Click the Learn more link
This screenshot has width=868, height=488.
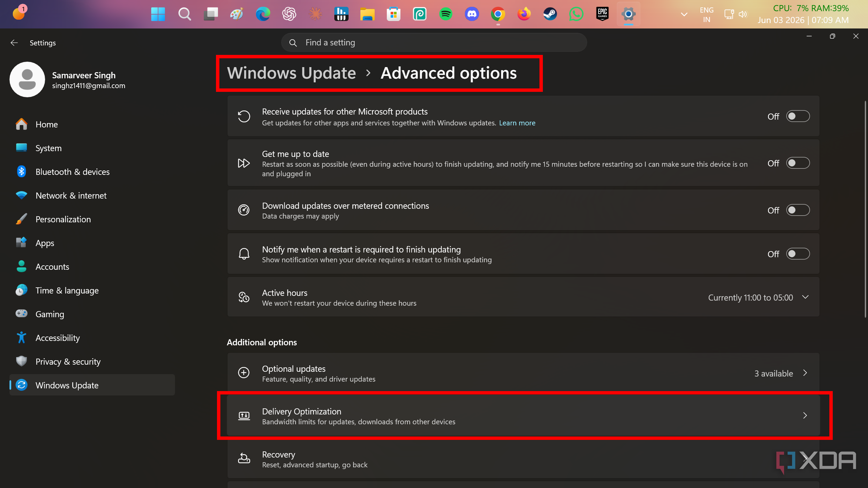pyautogui.click(x=517, y=123)
